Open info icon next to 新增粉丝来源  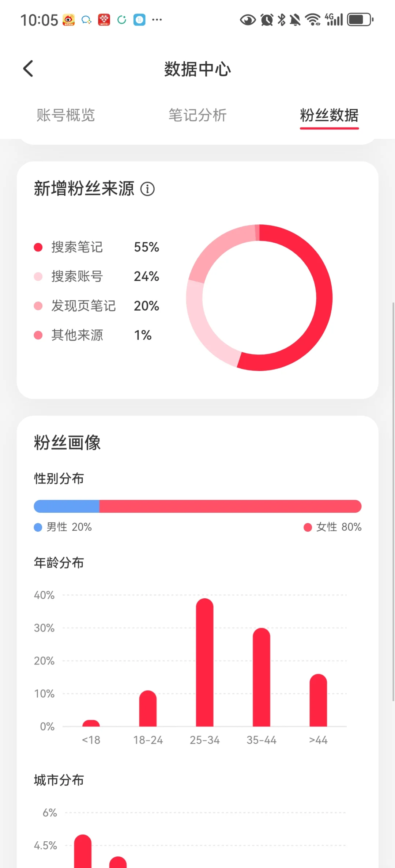[148, 189]
